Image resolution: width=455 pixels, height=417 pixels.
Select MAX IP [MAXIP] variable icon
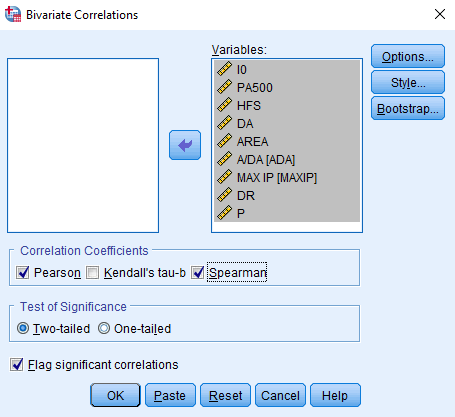224,177
